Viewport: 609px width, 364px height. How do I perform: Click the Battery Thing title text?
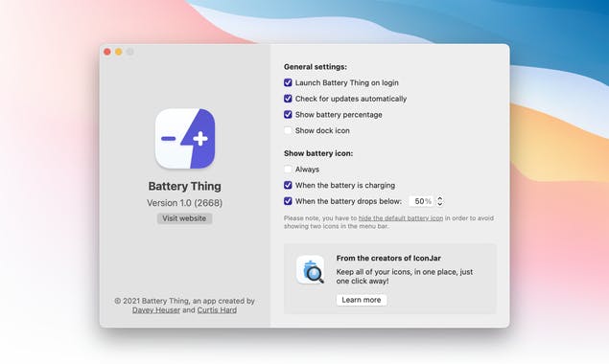tap(185, 186)
